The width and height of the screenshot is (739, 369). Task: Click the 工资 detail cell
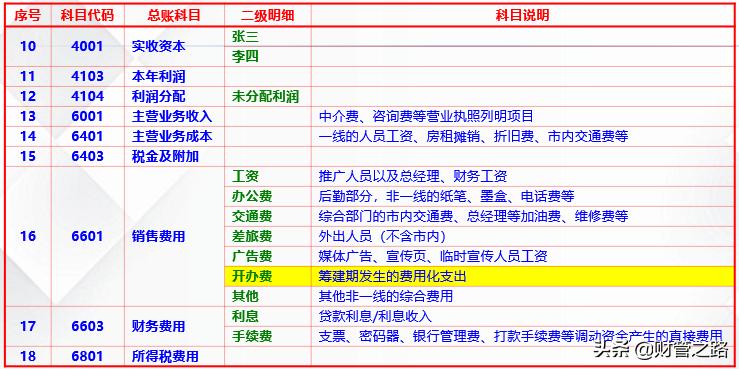pos(267,176)
